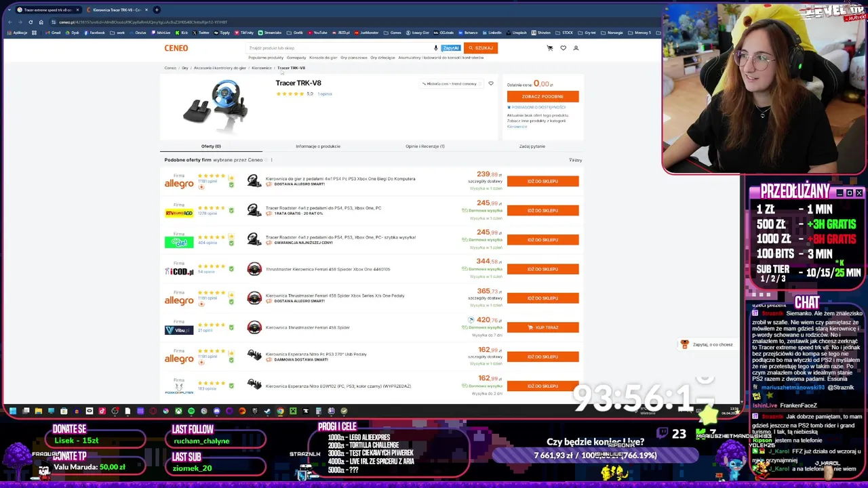868x488 pixels.
Task: Open a new browser tab with plus
Action: pos(157,9)
